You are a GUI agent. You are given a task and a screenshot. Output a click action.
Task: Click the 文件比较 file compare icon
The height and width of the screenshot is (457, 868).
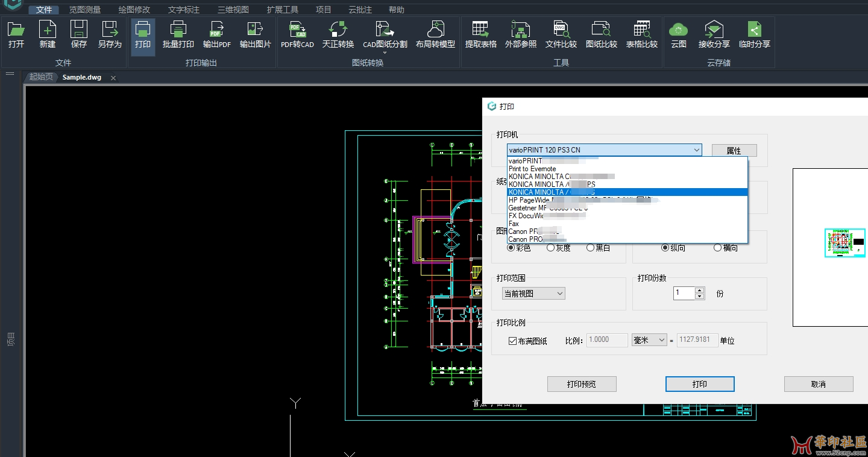coord(561,29)
